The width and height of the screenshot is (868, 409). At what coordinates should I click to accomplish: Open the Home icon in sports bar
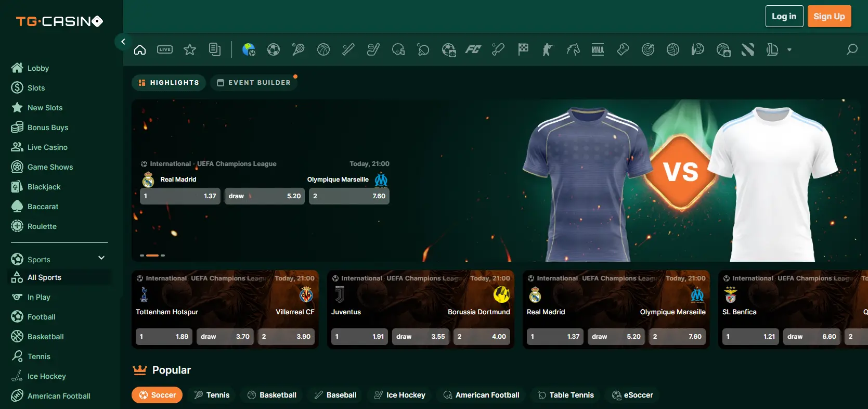(140, 49)
